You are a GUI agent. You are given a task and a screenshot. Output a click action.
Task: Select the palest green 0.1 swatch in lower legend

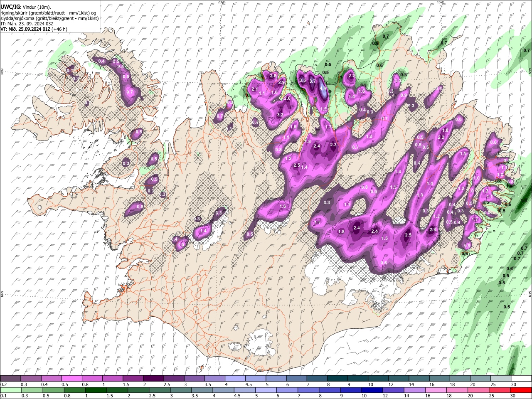[11, 390]
